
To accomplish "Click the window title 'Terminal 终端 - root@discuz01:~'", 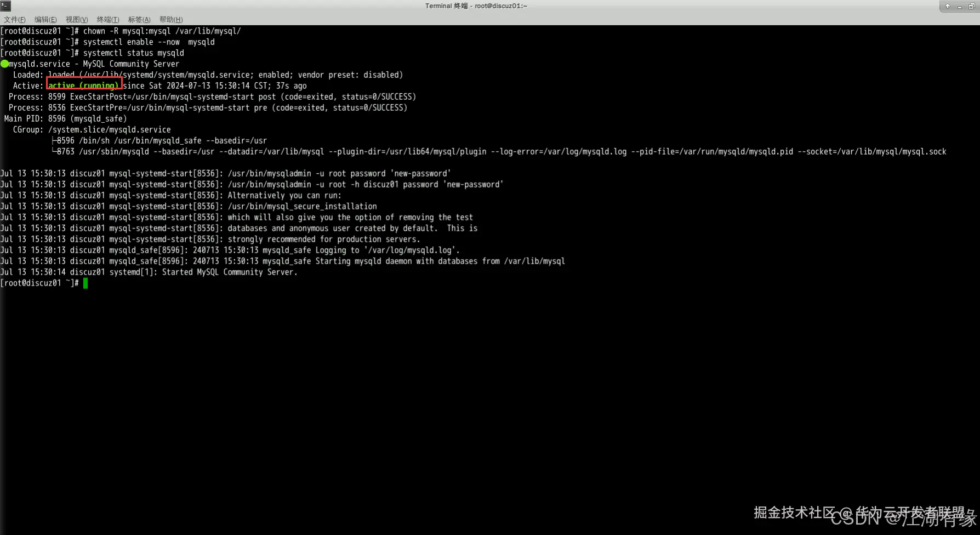I will (x=476, y=6).
